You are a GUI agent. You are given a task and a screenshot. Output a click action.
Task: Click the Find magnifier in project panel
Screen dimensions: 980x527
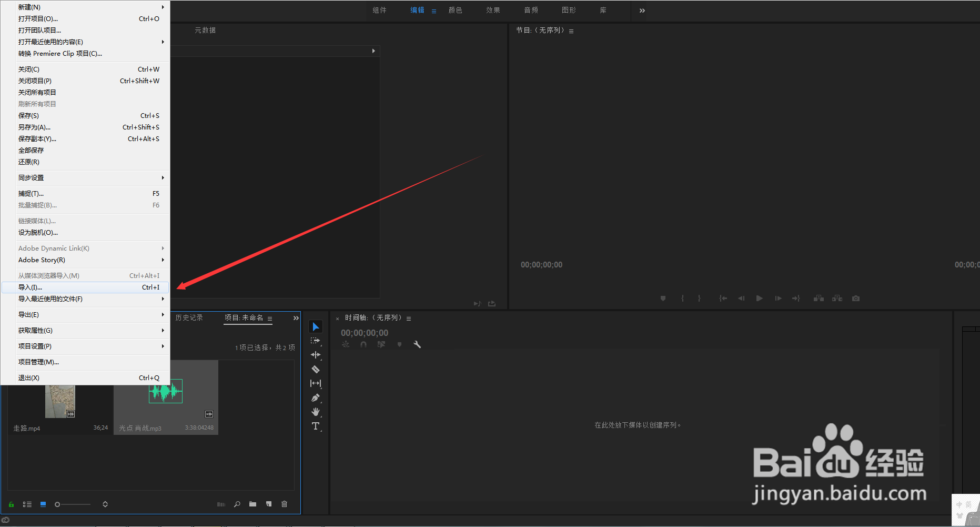click(x=237, y=504)
